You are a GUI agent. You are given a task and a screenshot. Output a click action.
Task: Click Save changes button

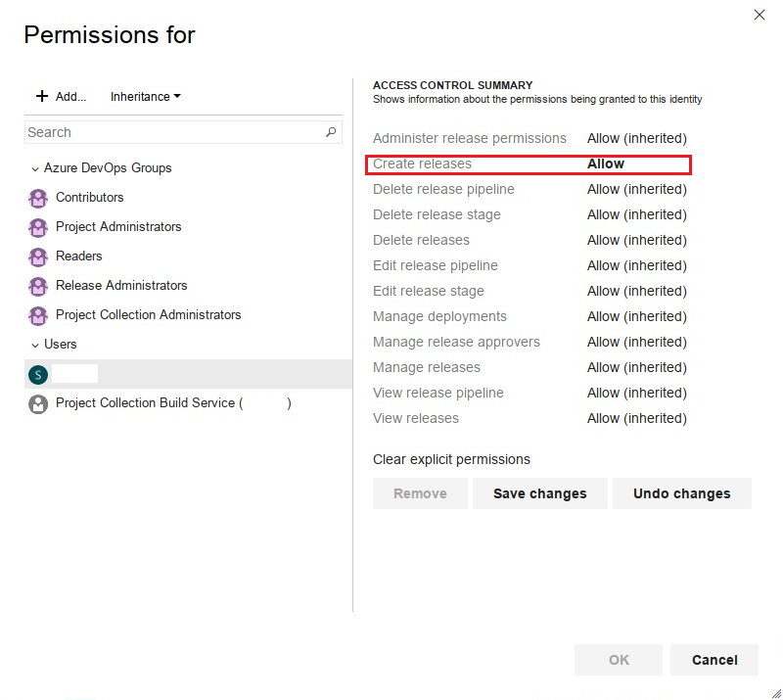click(539, 493)
